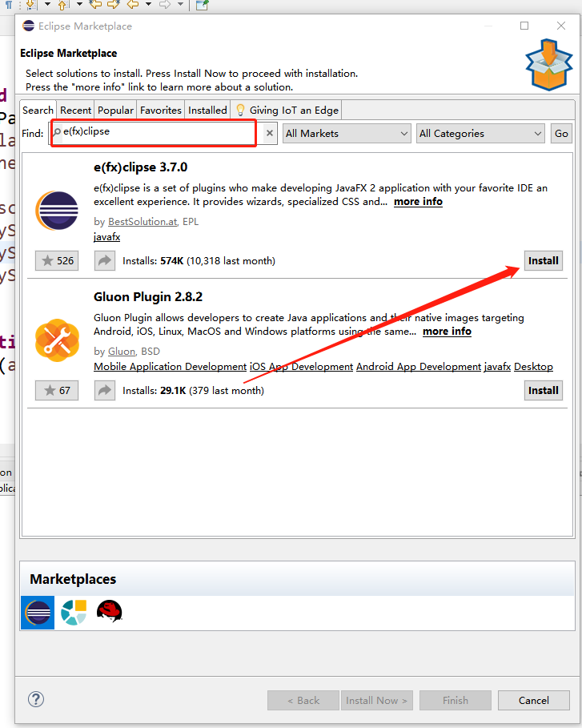
Task: Open Mobile Application Development tag
Action: click(170, 366)
